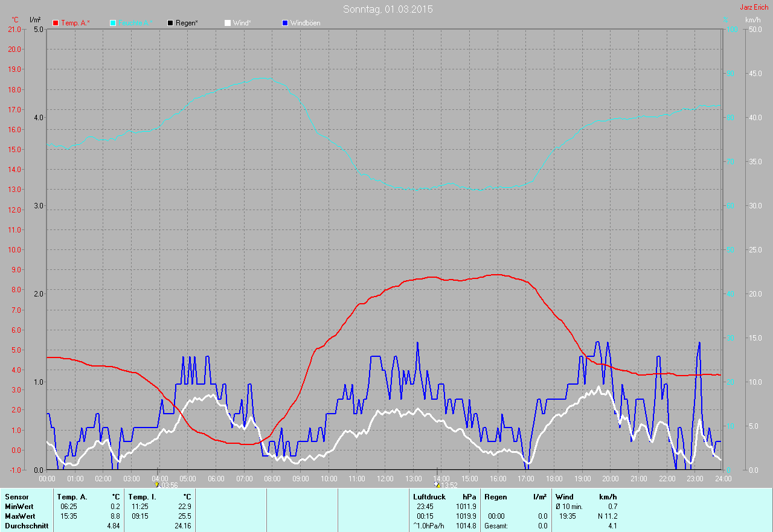This screenshot has width=773, height=532.
Task: Click the 'hPa' unit label
Action: tap(470, 497)
